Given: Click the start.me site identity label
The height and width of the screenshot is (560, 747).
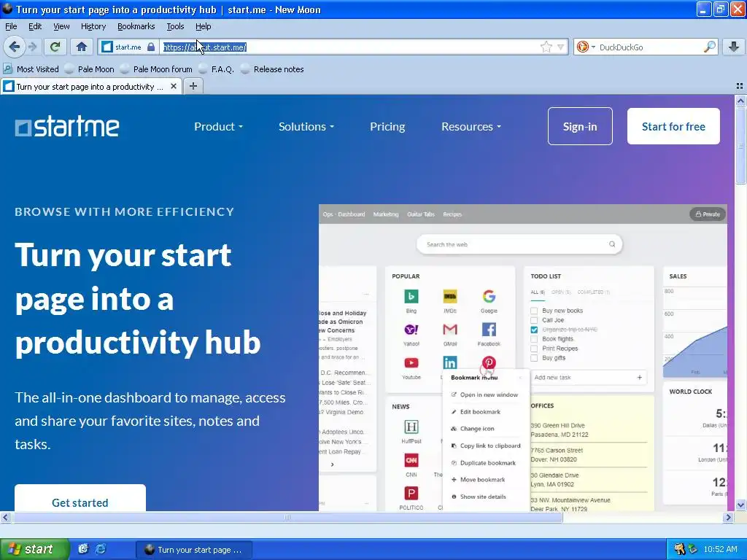Looking at the screenshot, I should pyautogui.click(x=128, y=47).
